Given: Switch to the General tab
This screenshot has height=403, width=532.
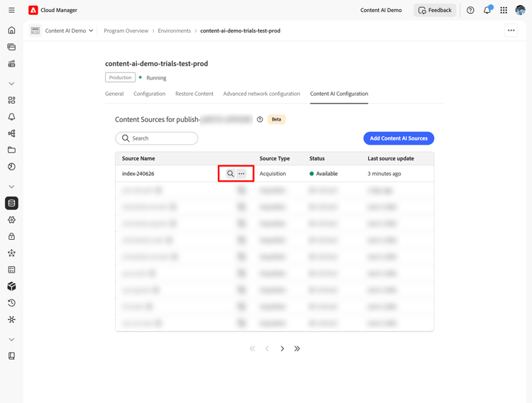Looking at the screenshot, I should click(114, 94).
